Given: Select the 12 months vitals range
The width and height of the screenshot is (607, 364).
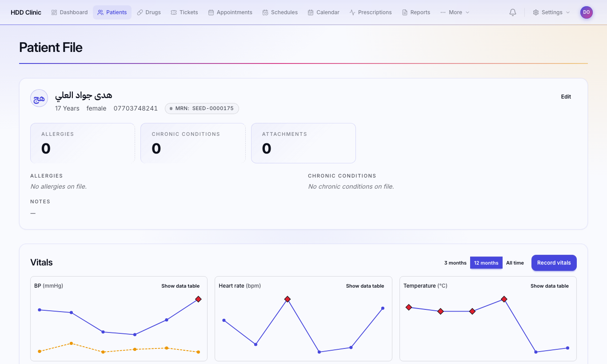Looking at the screenshot, I should point(486,263).
